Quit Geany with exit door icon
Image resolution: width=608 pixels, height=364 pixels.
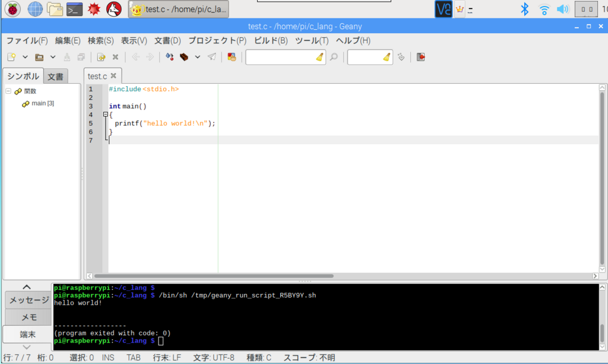click(x=421, y=58)
